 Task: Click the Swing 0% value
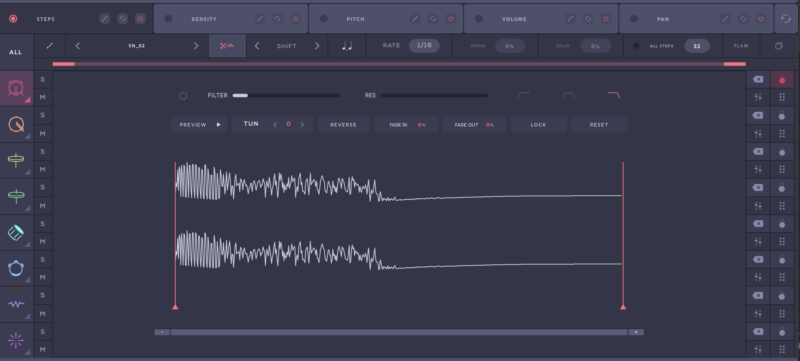[510, 46]
